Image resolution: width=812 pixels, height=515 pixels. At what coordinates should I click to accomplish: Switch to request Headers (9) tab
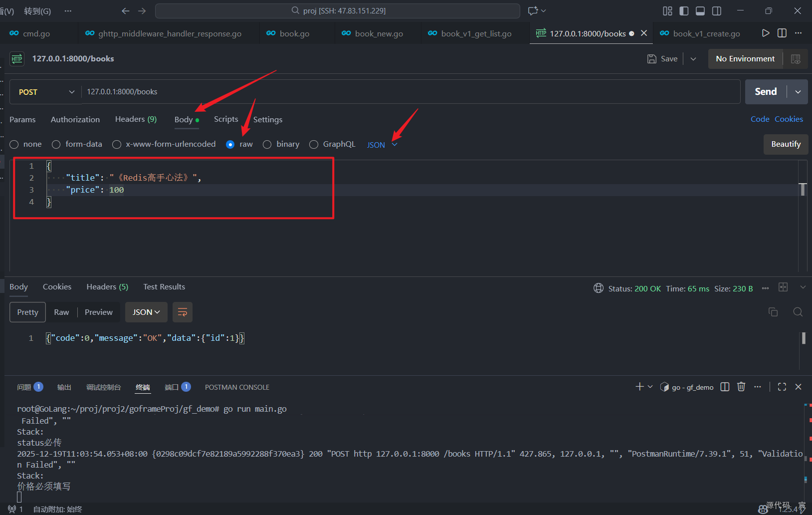(136, 119)
